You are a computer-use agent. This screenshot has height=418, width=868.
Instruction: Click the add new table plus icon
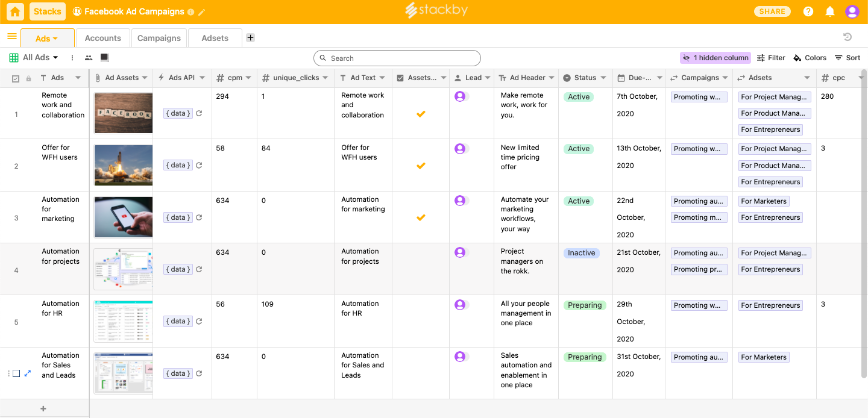(x=250, y=37)
